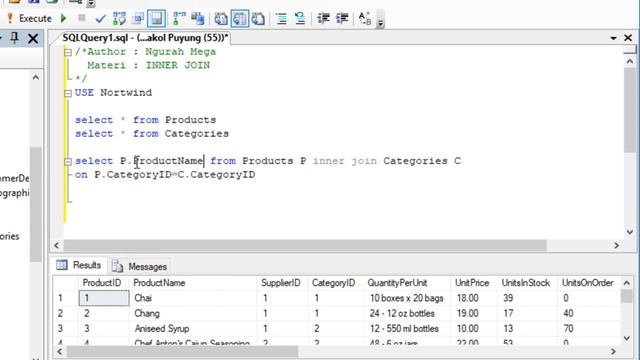Click the ProductID column header
Image resolution: width=640 pixels, height=360 pixels.
tap(103, 283)
